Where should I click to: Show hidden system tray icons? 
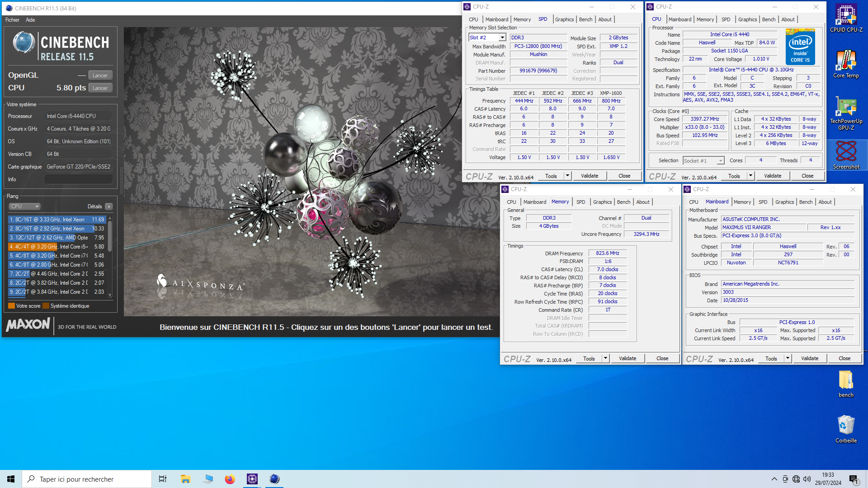click(774, 479)
